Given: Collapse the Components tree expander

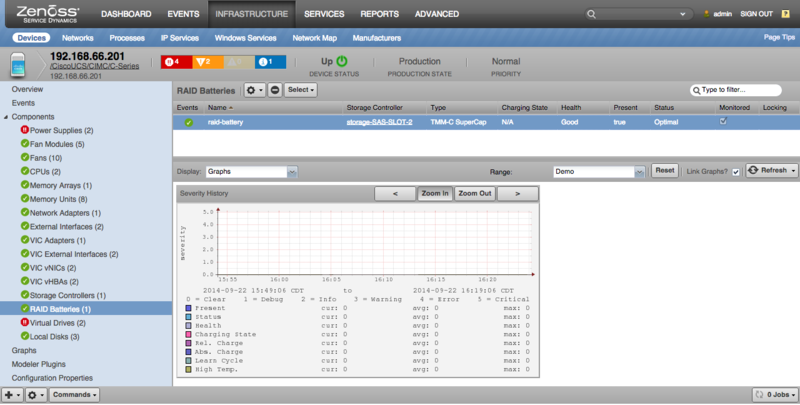Looking at the screenshot, I should point(6,117).
